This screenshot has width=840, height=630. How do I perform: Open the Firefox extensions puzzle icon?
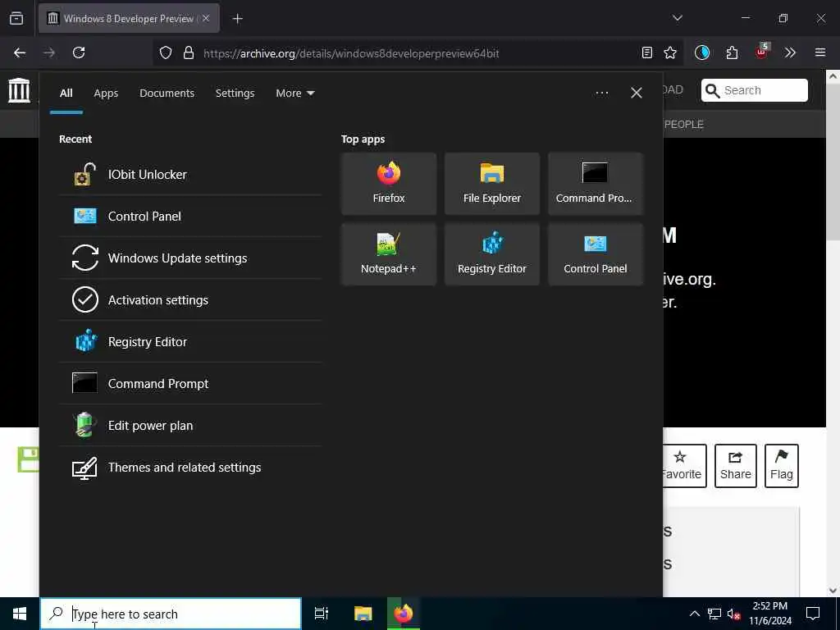(732, 52)
